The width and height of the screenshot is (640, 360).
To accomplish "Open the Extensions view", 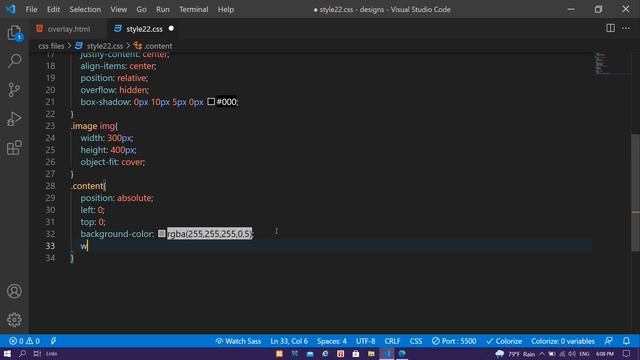I will [14, 148].
